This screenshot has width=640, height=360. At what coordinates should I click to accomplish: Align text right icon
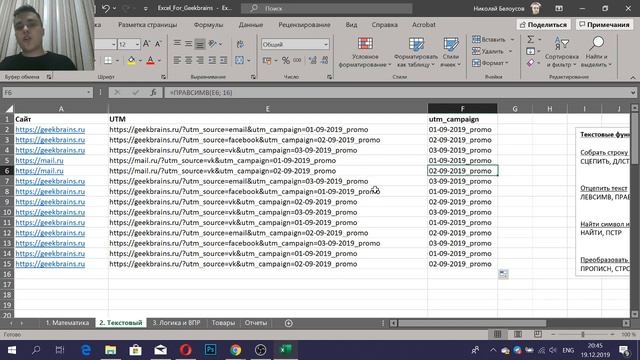coord(200,60)
